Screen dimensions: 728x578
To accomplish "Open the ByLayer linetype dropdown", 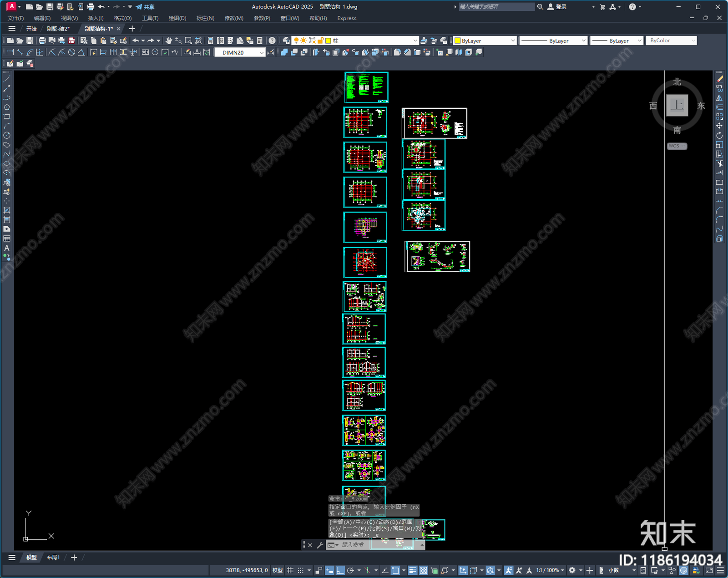I will [553, 41].
